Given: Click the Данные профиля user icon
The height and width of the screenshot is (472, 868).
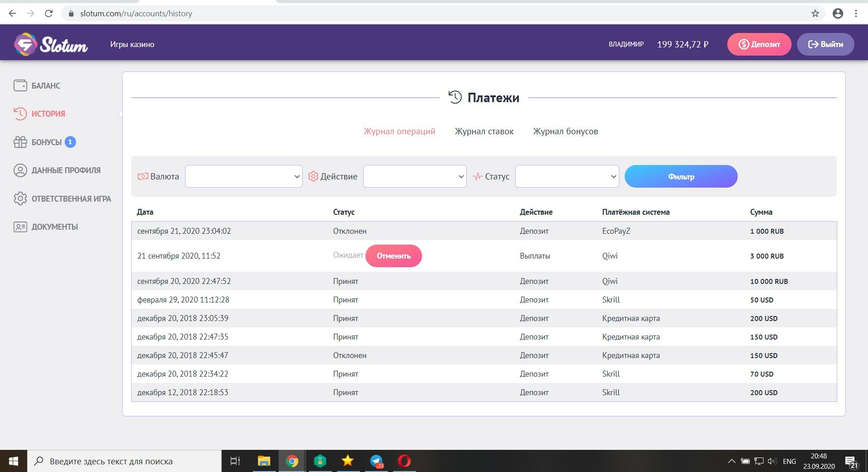Looking at the screenshot, I should [20, 170].
